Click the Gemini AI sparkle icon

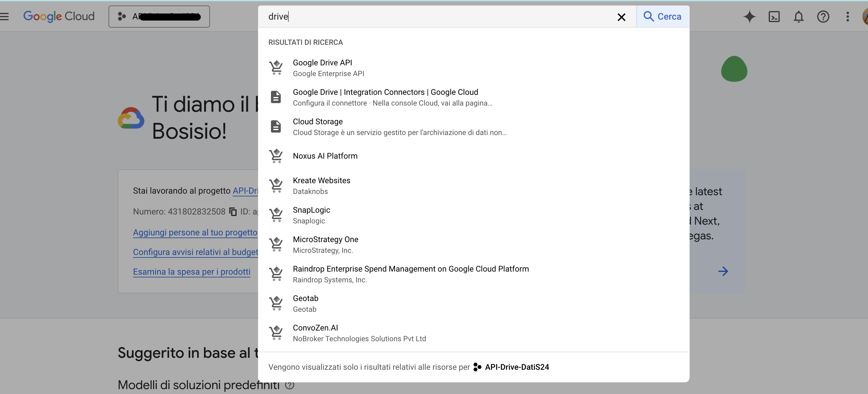(x=749, y=16)
